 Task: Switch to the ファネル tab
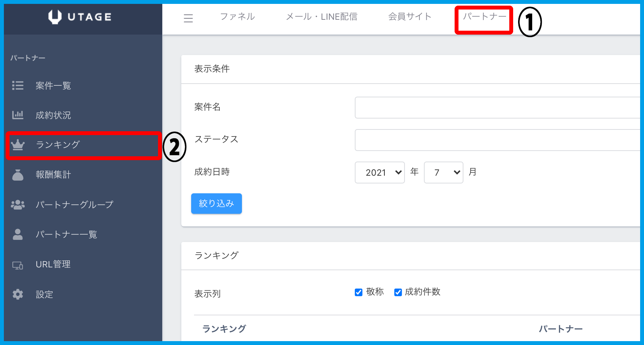(237, 17)
